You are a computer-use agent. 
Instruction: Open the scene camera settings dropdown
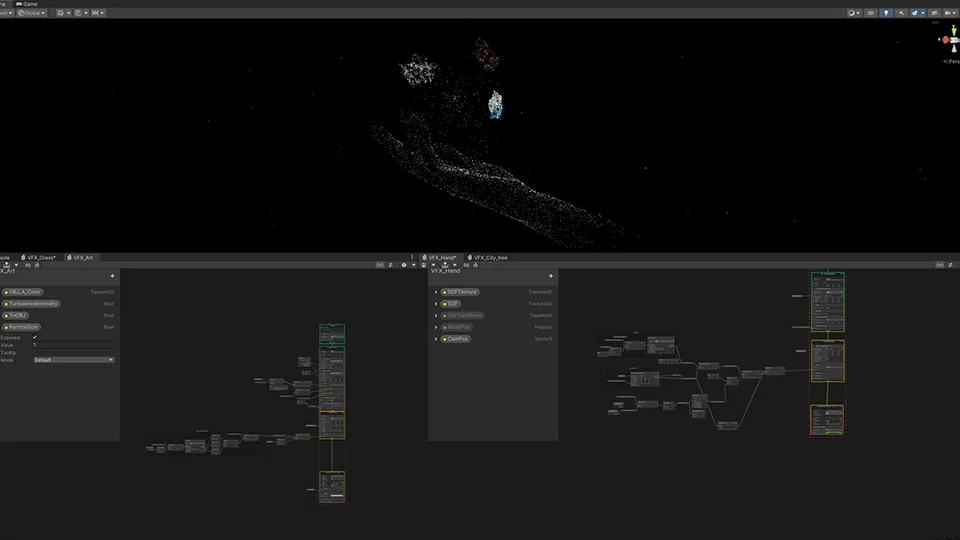click(950, 13)
